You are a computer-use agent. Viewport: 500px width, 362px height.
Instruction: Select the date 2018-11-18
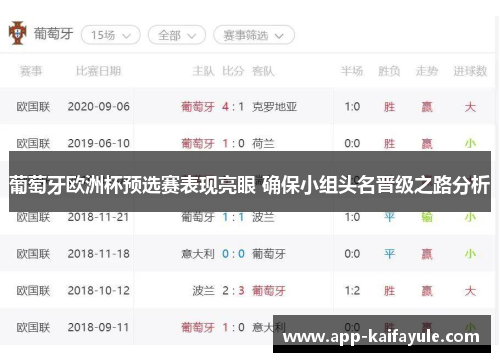pos(99,254)
